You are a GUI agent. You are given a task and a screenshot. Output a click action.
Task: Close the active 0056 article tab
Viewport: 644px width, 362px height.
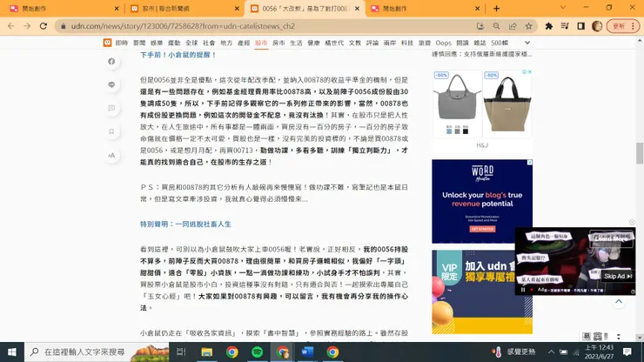pyautogui.click(x=358, y=8)
